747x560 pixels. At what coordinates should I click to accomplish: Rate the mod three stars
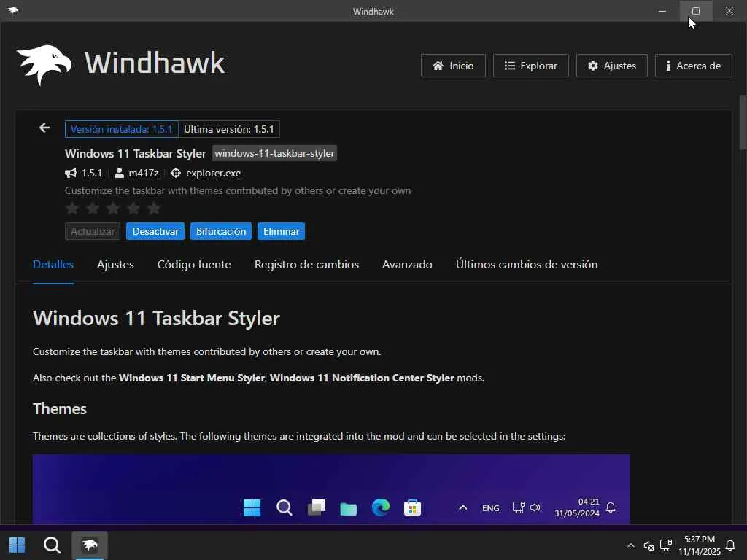pos(113,208)
